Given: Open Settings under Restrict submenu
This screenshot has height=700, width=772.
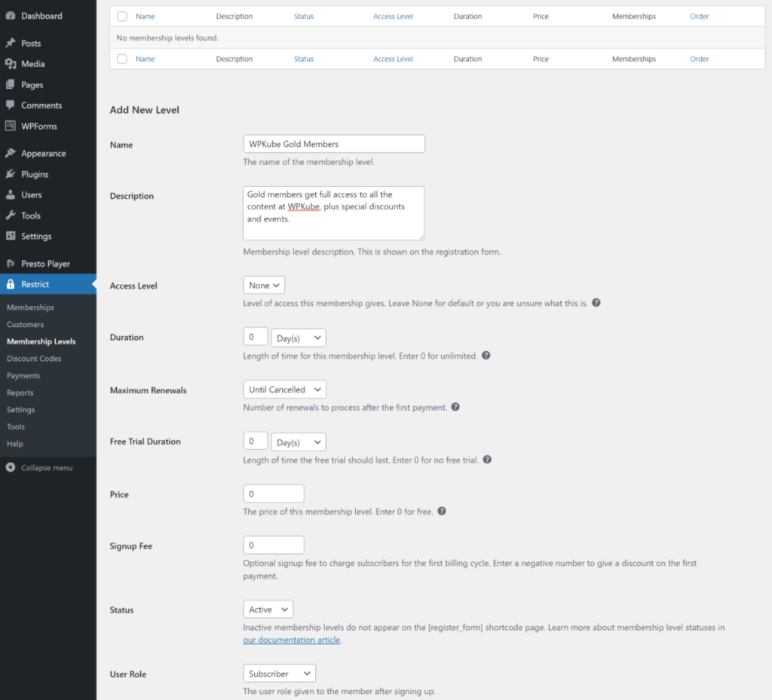Looking at the screenshot, I should [x=20, y=410].
